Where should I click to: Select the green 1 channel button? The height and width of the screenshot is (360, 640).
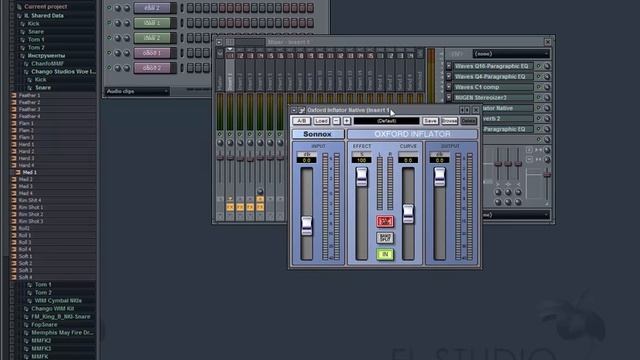pyautogui.click(x=152, y=23)
